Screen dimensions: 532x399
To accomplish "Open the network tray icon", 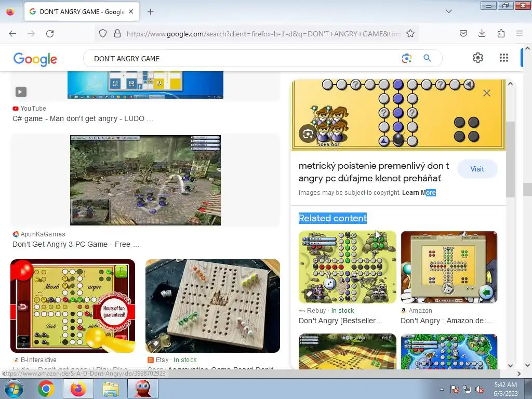I will [467, 389].
